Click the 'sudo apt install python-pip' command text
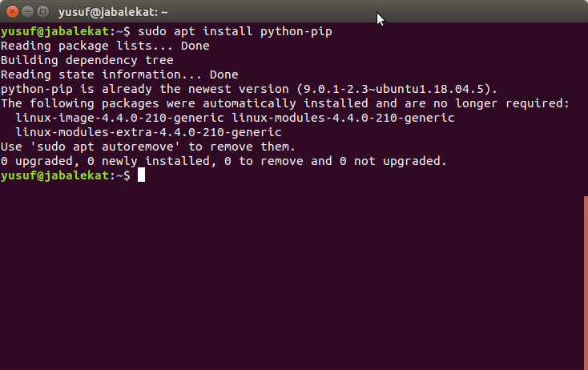The height and width of the screenshot is (370, 588). 235,31
